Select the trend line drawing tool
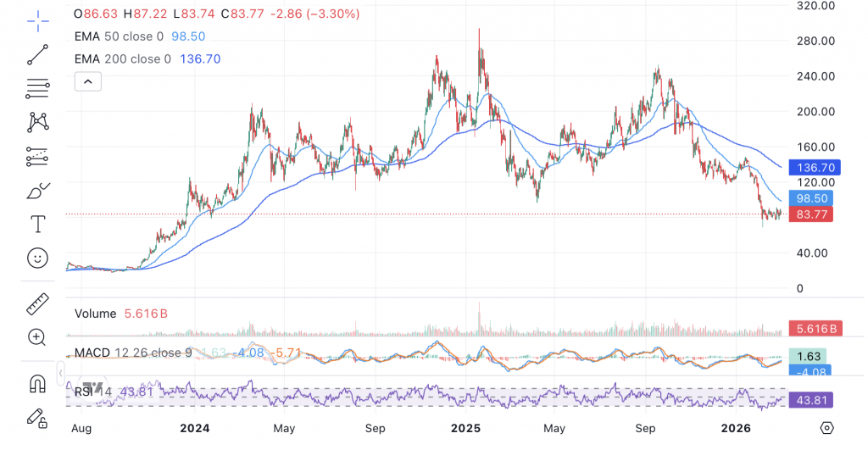The width and height of the screenshot is (868, 450). [x=37, y=55]
